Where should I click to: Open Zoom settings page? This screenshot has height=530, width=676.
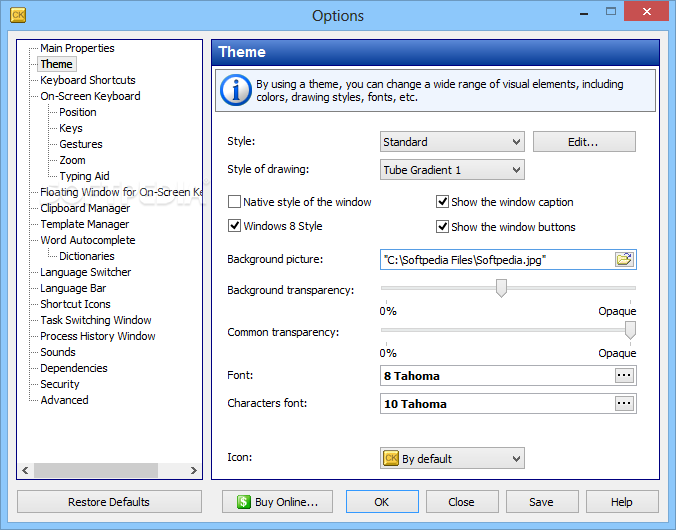point(72,160)
